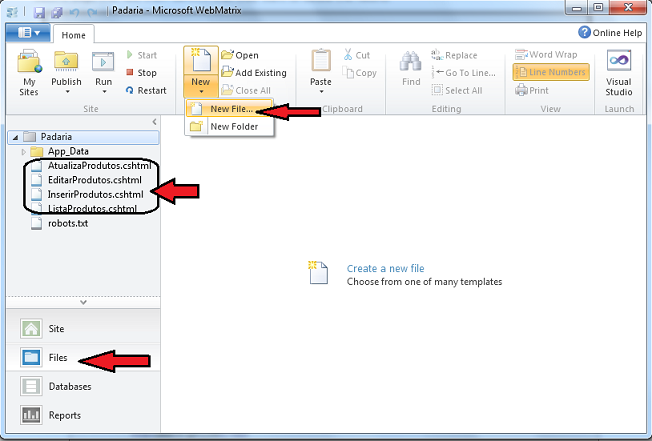Click the Undo arrow in the title bar

coord(74,12)
